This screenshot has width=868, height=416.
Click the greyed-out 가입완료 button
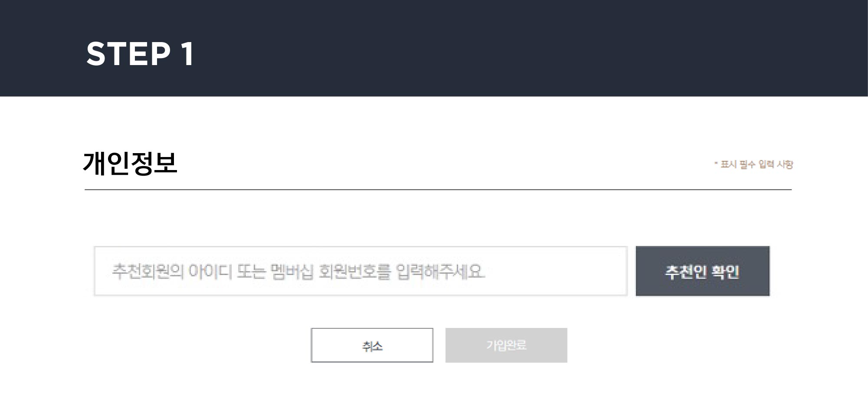(x=506, y=345)
